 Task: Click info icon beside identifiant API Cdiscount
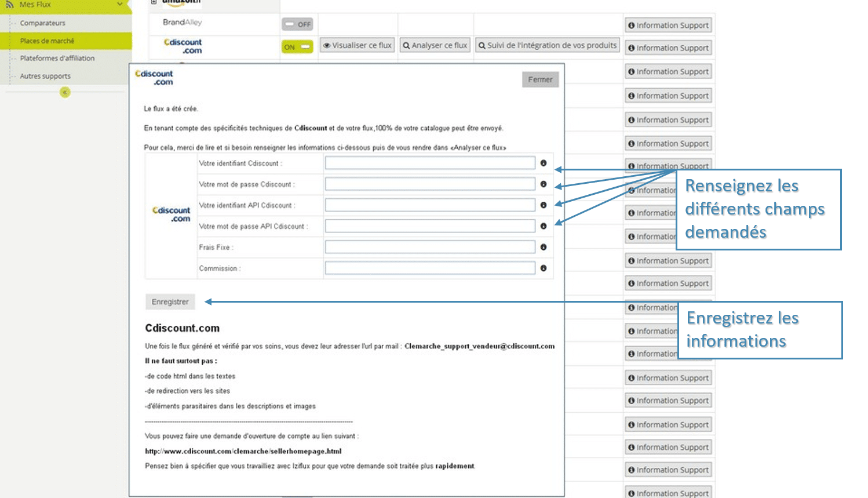click(544, 205)
